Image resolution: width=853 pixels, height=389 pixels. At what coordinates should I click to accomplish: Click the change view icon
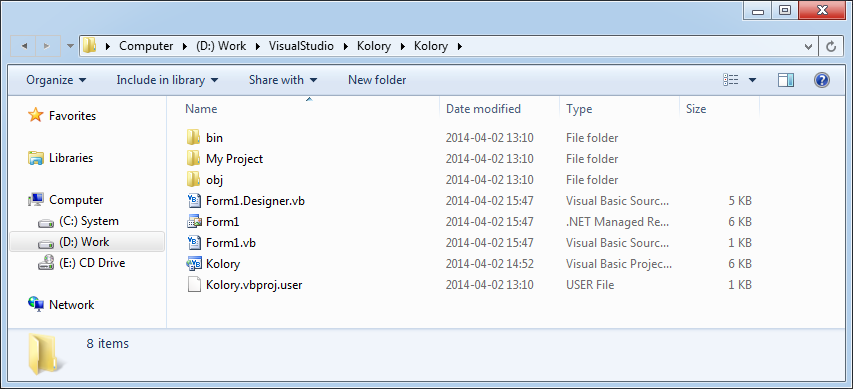(731, 80)
